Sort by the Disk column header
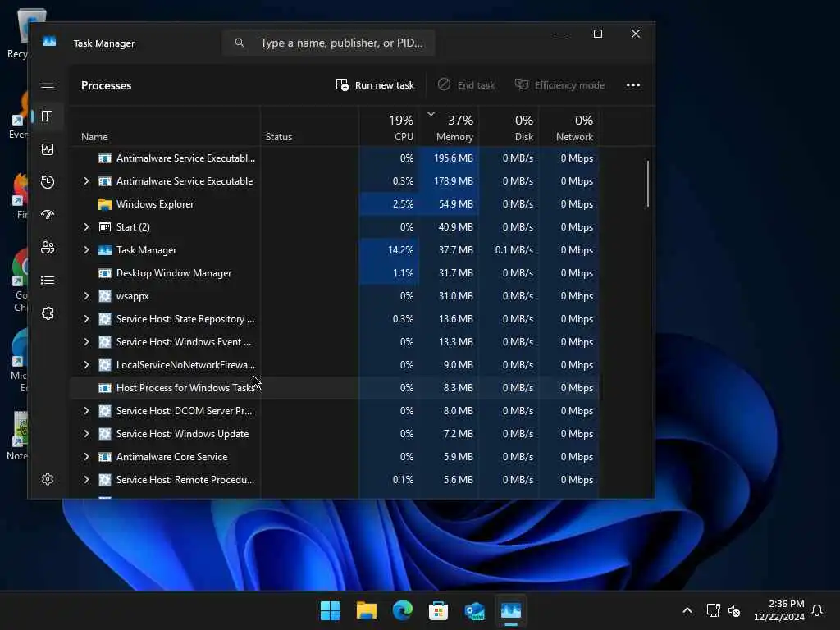 509,127
